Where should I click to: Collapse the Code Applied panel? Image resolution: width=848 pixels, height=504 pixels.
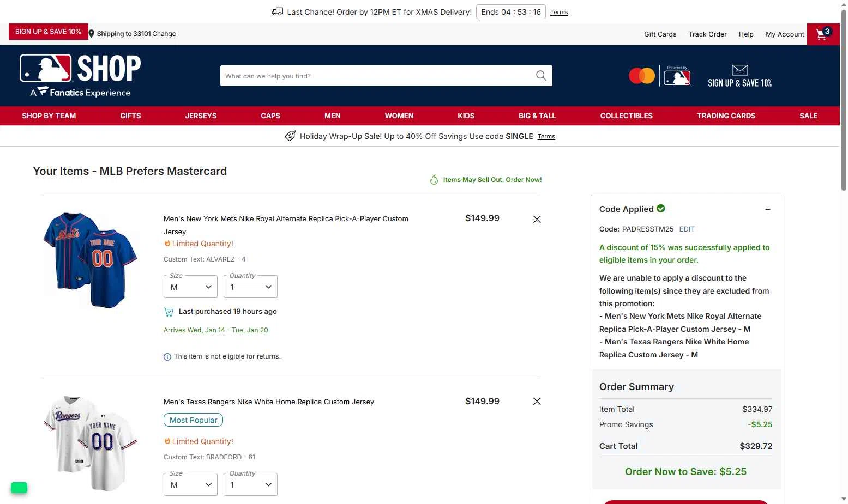pos(768,209)
